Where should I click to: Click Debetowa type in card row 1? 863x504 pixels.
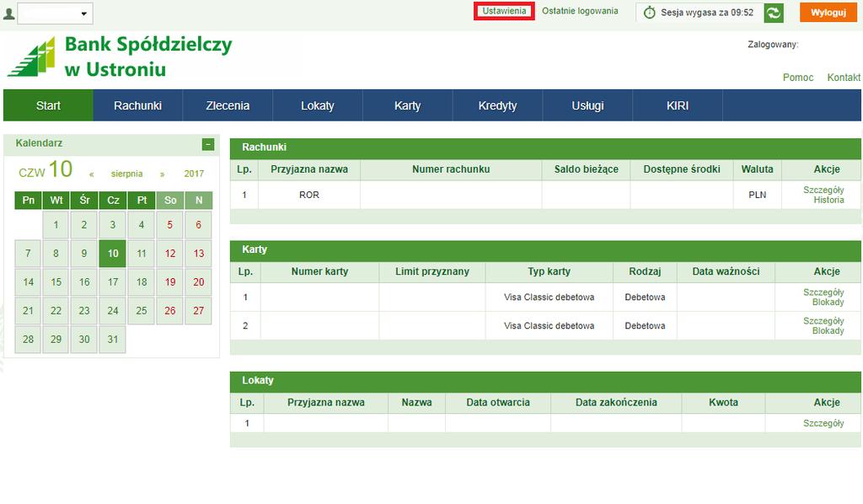coord(645,298)
